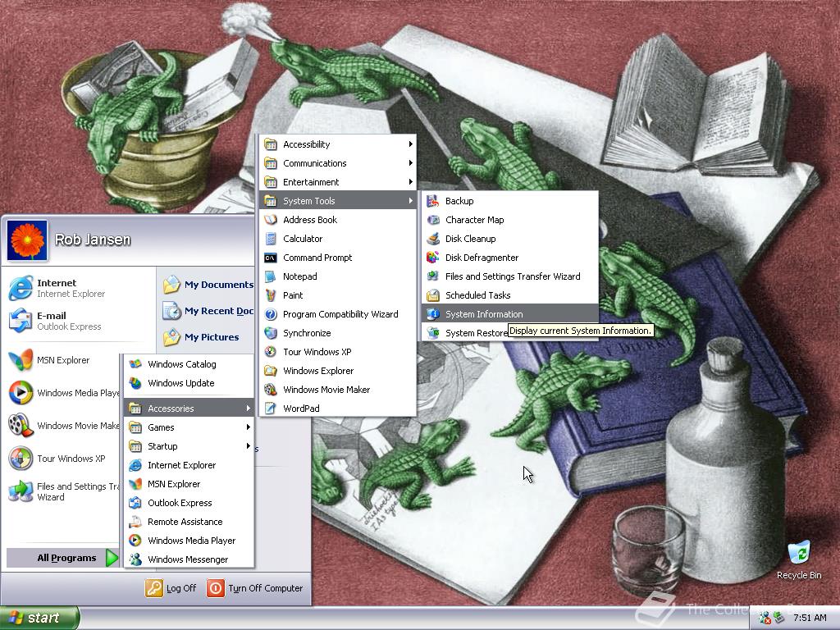Open Tour Windows XP in Accessories menu
The width and height of the screenshot is (840, 630).
337,351
